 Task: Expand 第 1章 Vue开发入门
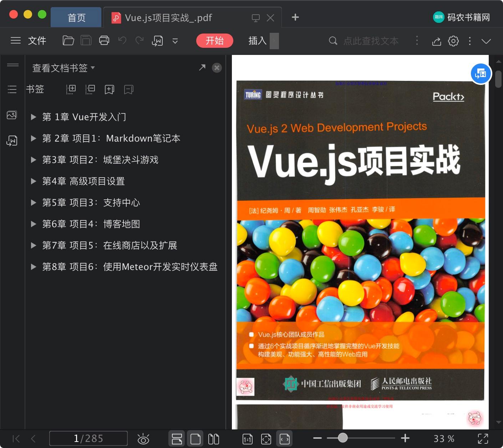click(x=34, y=117)
